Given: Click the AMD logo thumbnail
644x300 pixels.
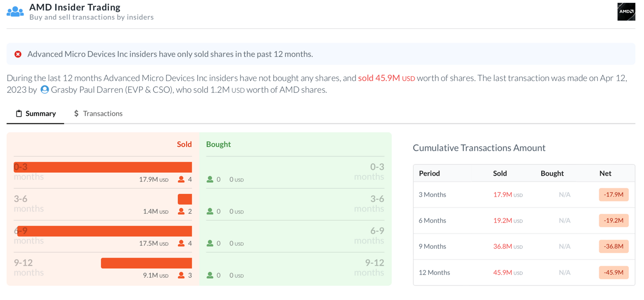Looking at the screenshot, I should coord(626,12).
